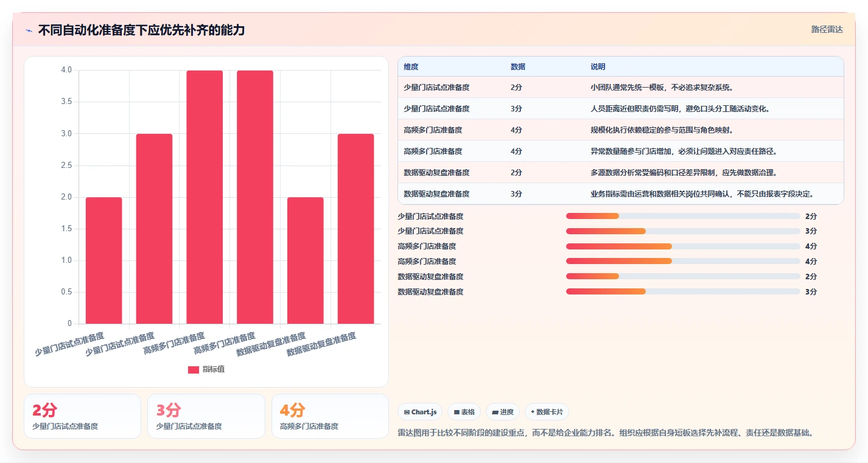The width and height of the screenshot is (868, 463).
Task: Click the 2.5 y-axis tick label
Action: (x=66, y=165)
